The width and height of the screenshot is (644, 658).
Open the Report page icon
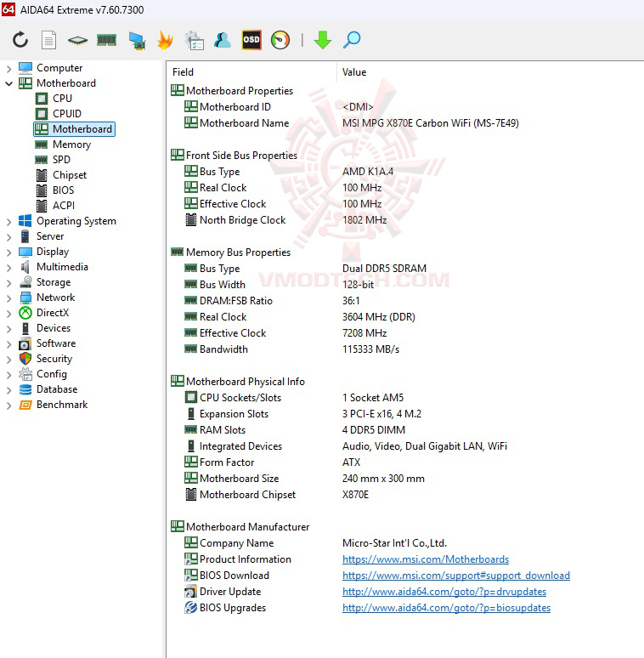point(48,40)
